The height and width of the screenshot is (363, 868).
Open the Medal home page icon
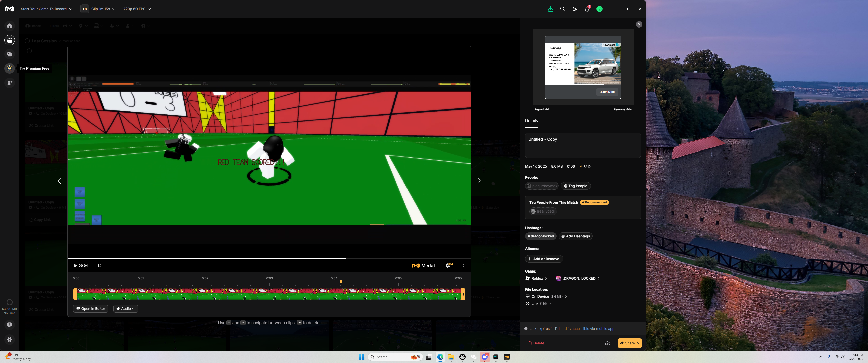click(9, 26)
